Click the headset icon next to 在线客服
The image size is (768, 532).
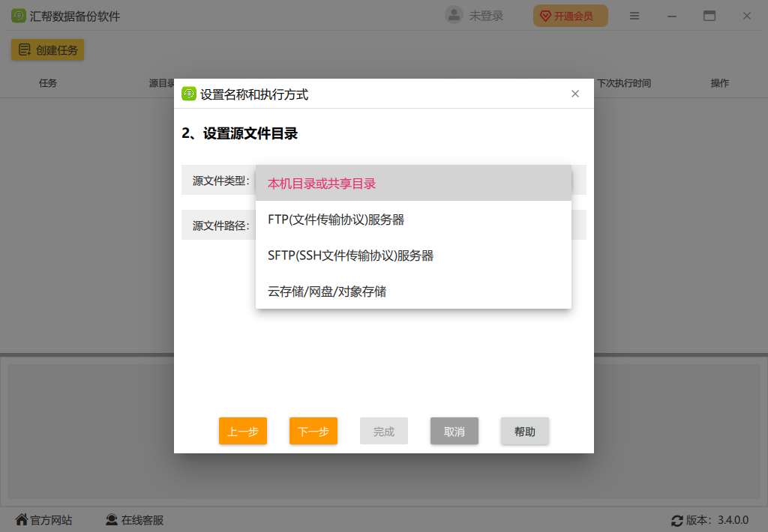111,519
